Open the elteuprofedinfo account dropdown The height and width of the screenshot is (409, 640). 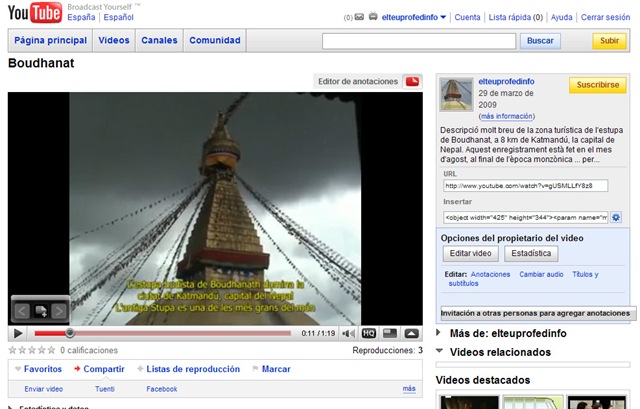click(x=413, y=17)
